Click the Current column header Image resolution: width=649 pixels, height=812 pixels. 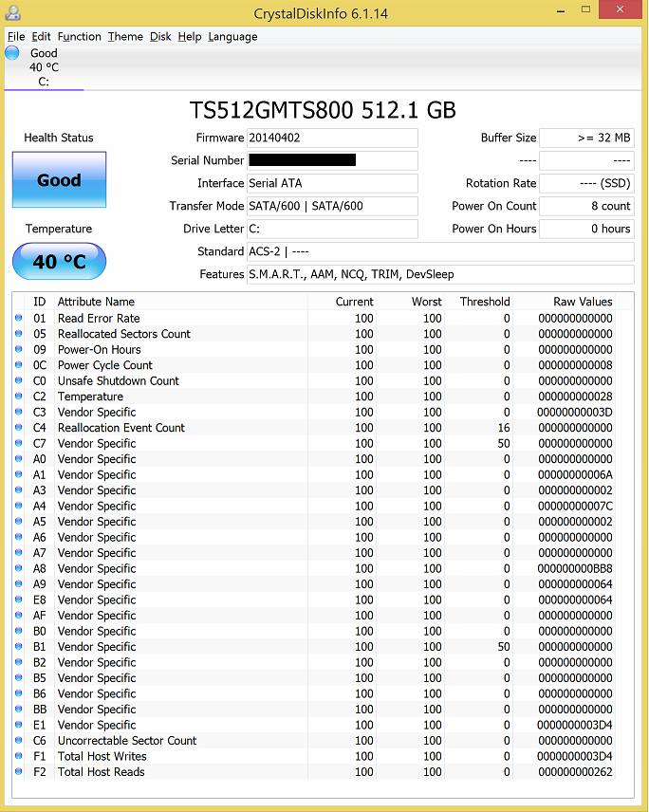point(342,302)
